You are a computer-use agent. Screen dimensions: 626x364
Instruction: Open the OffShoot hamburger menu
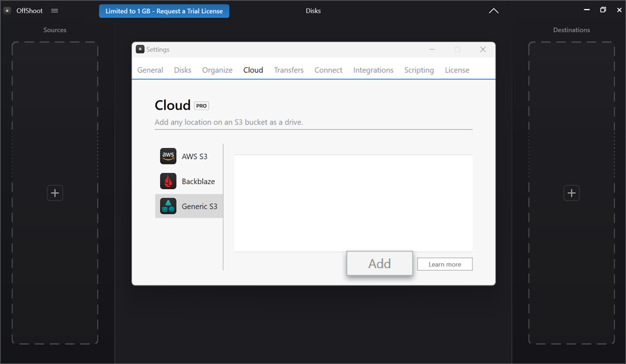55,11
